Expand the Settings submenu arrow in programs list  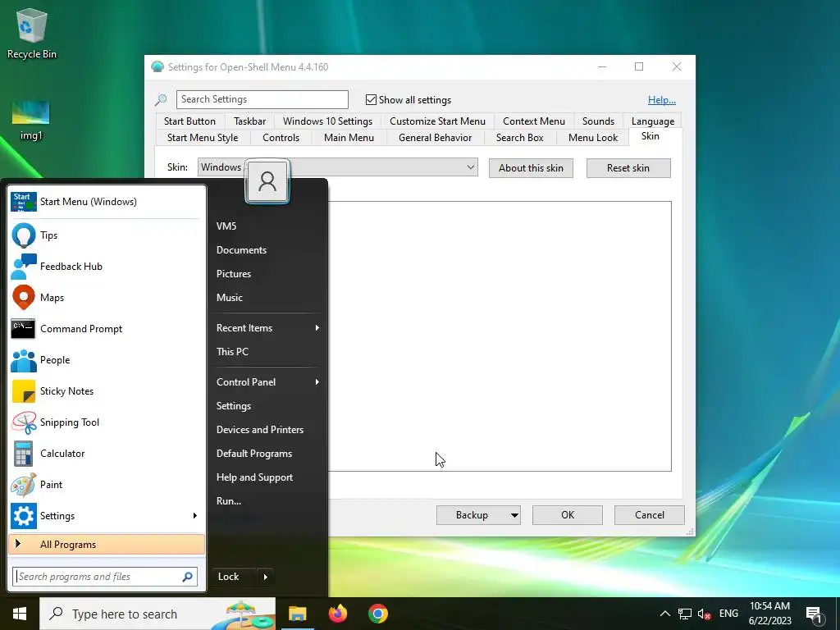coord(195,516)
